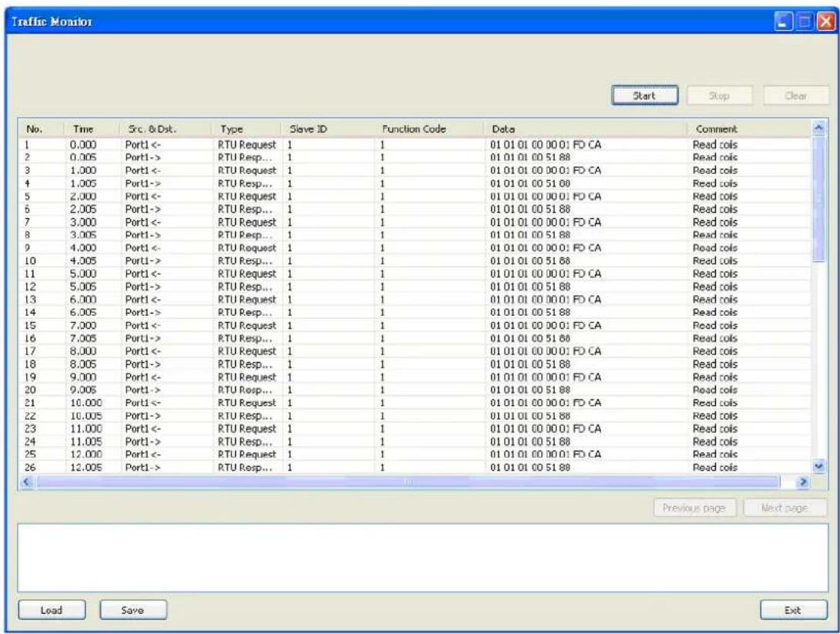Screen dimensions: 840x634
Task: Sort by the No. column header
Action: click(x=42, y=129)
